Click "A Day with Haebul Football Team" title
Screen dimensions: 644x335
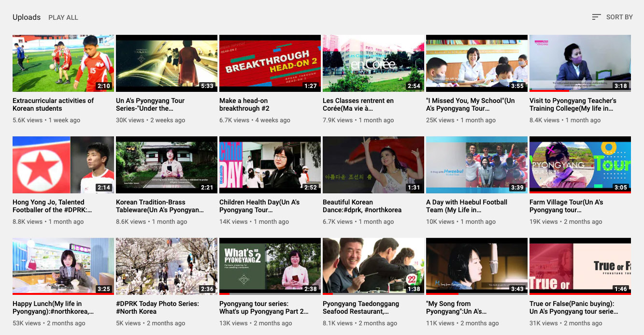(x=467, y=206)
